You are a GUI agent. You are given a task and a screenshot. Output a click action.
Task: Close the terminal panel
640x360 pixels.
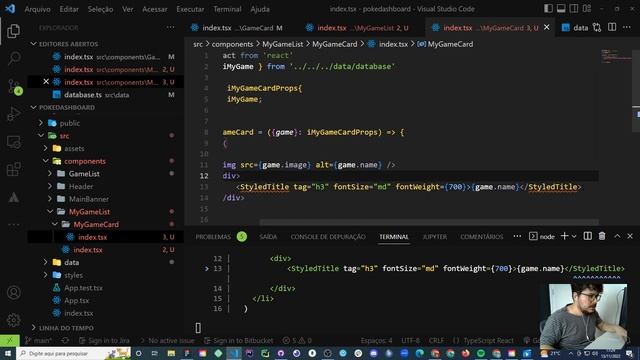pos(630,236)
